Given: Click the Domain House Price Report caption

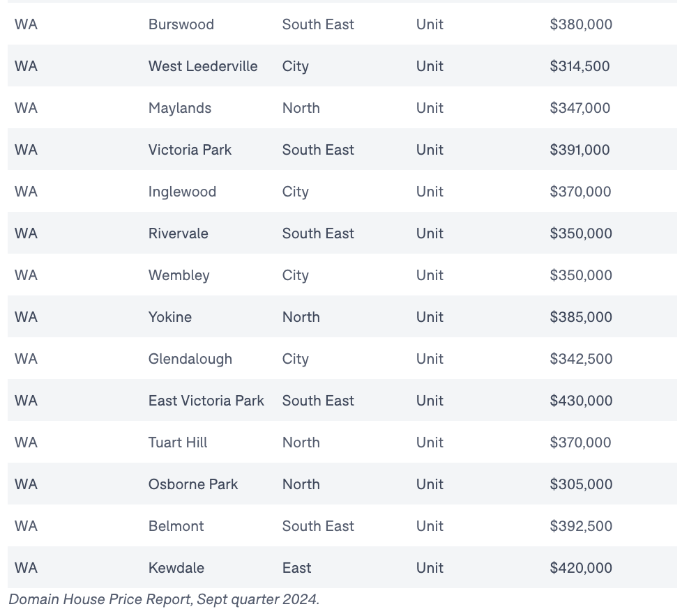Looking at the screenshot, I should 164,599.
